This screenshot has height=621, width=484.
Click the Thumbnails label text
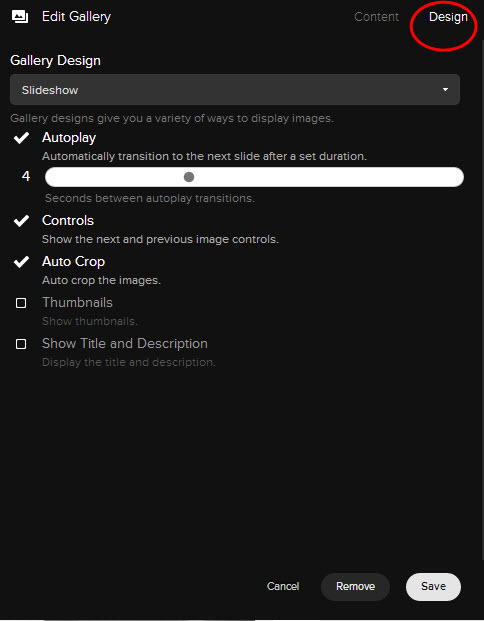point(77,303)
